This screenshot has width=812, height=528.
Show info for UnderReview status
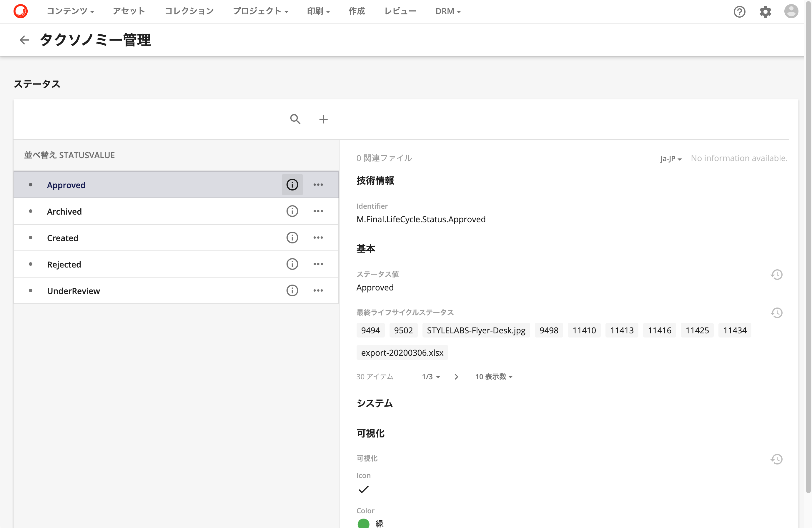[292, 291]
